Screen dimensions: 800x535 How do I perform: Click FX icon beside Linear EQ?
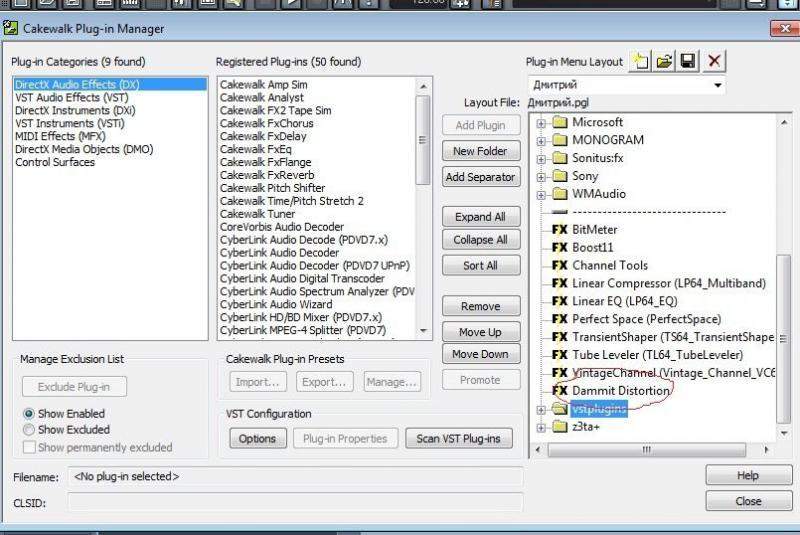pyautogui.click(x=560, y=301)
